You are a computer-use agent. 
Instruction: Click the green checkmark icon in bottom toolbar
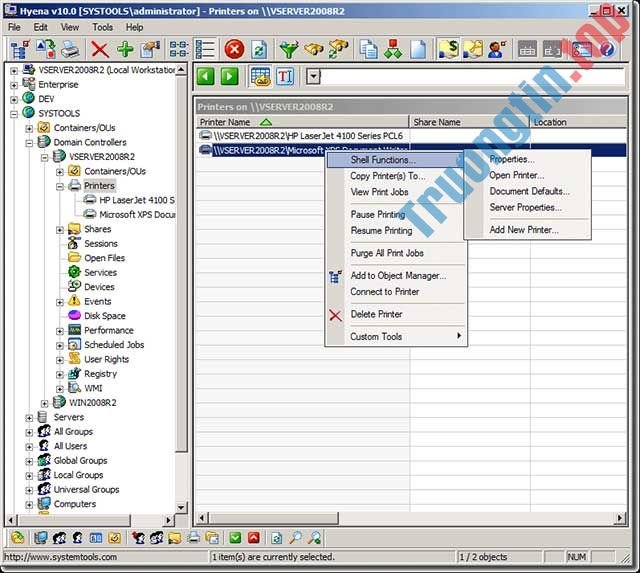[x=235, y=538]
